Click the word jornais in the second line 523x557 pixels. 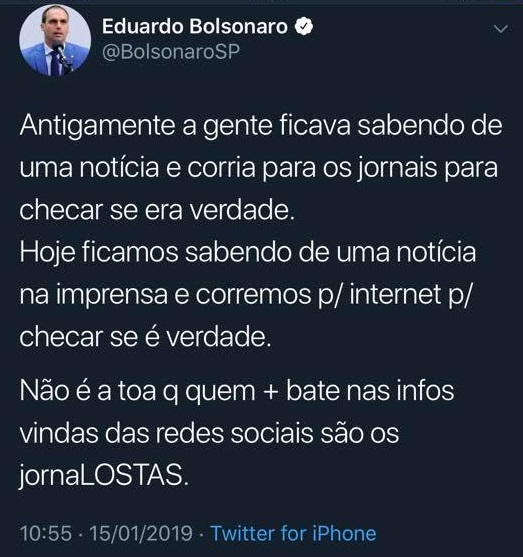397,169
